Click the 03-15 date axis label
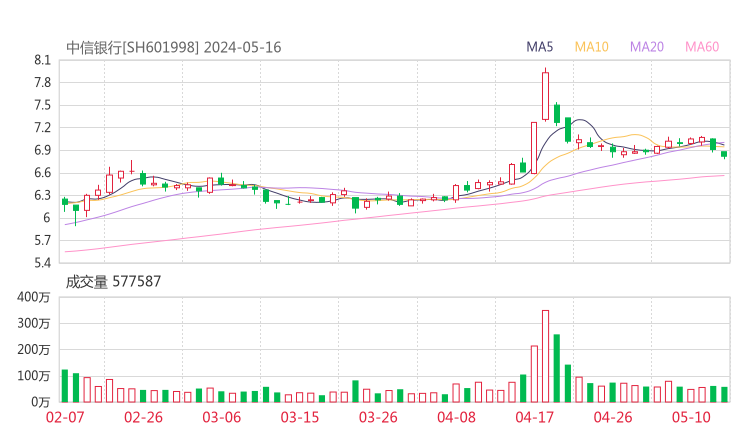This screenshot has height=440, width=740. pos(300,417)
